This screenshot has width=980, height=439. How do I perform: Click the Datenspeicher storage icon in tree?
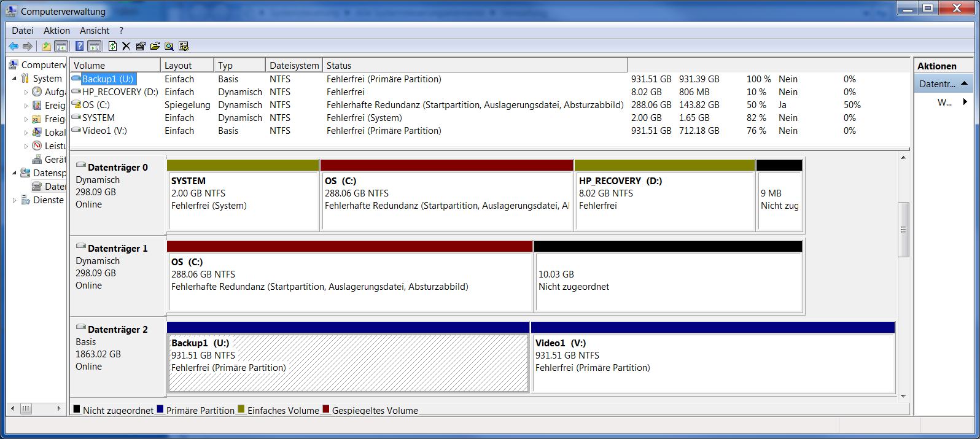[25, 173]
